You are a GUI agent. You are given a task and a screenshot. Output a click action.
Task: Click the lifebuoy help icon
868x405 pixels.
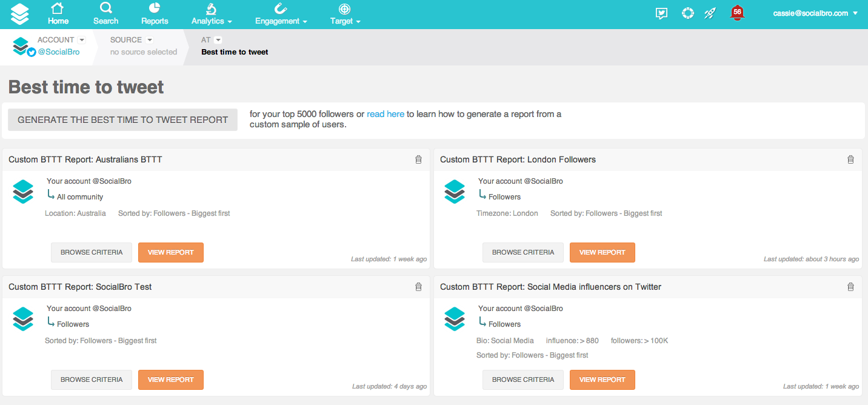687,13
